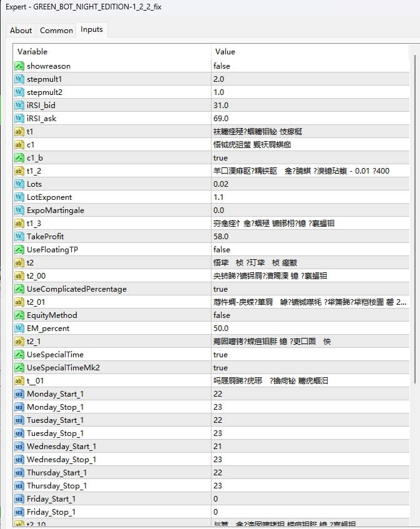Click the ExpoMartingale value 0.0
420x529 pixels.
click(x=219, y=210)
